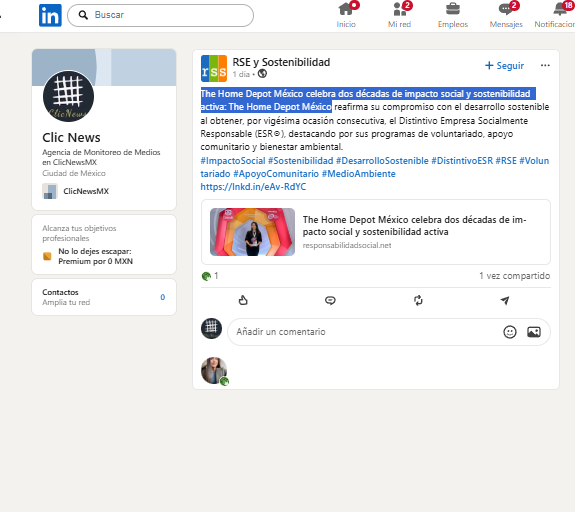The image size is (575, 512).
Task: Click hashtag #DesarrolloSostenible
Action: [x=382, y=161]
